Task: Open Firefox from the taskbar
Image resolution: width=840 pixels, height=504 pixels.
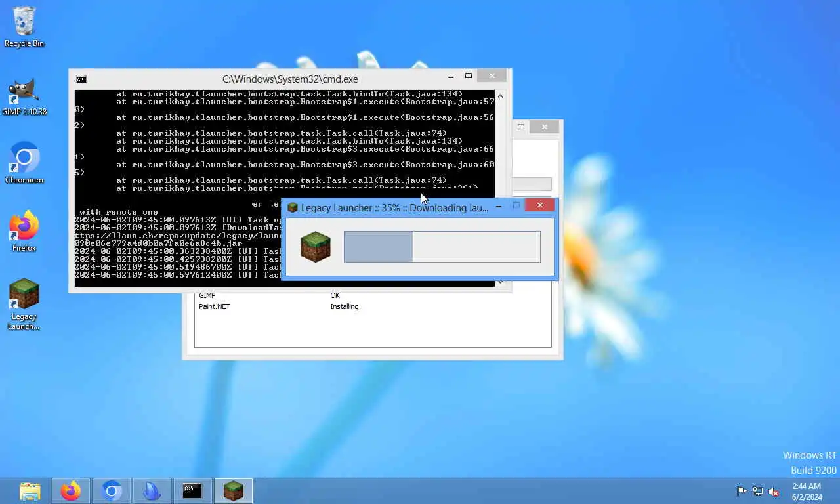Action: point(71,491)
